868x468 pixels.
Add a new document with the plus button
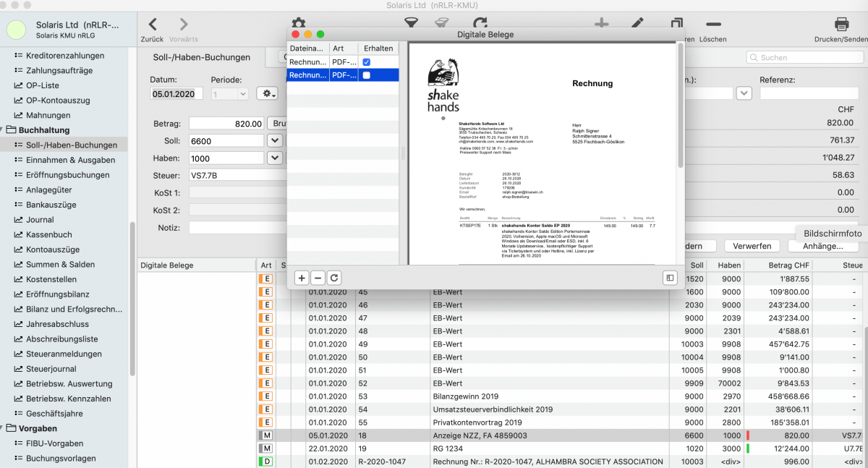pos(302,278)
